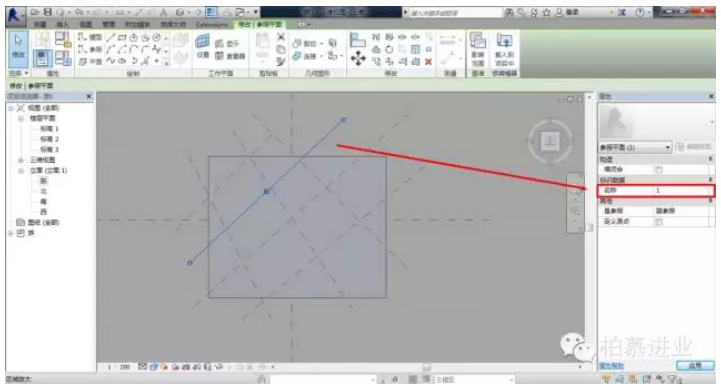Select 图纸 (全部) in project browser

tap(43, 223)
